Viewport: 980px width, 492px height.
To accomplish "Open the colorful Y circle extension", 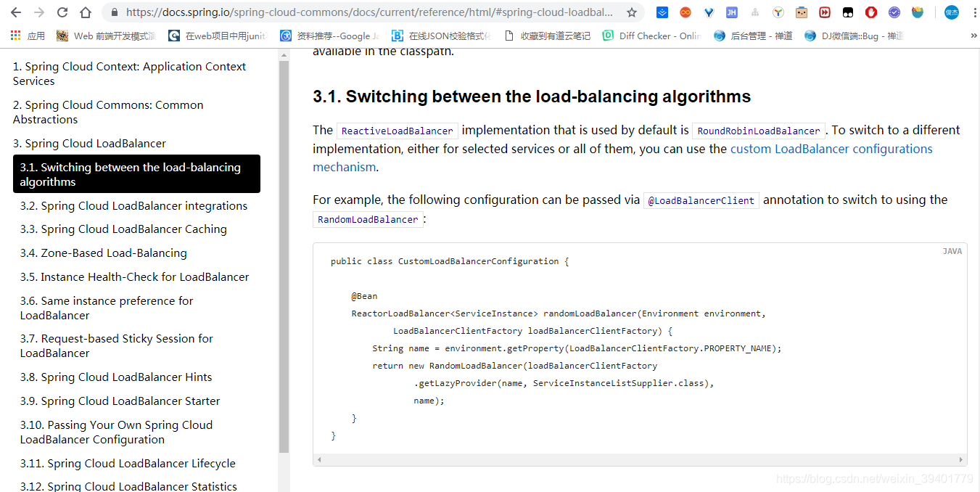I will pos(778,12).
